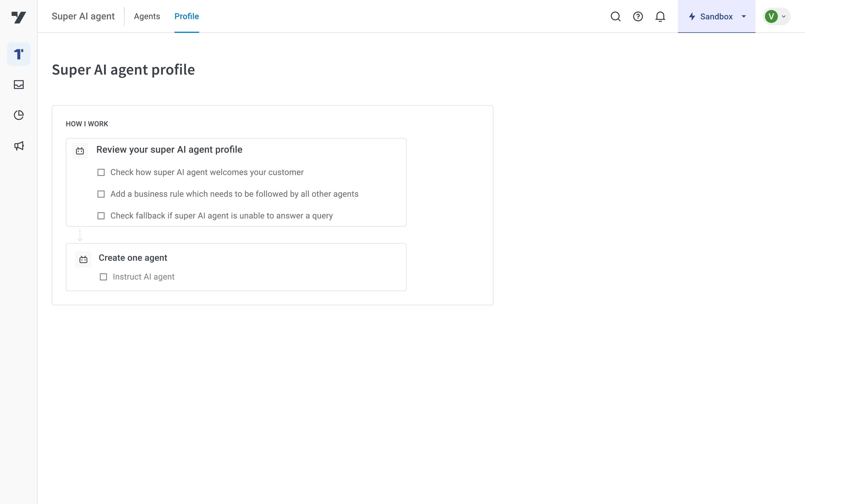Open the user avatar V menu
The image size is (846, 504).
tap(776, 16)
